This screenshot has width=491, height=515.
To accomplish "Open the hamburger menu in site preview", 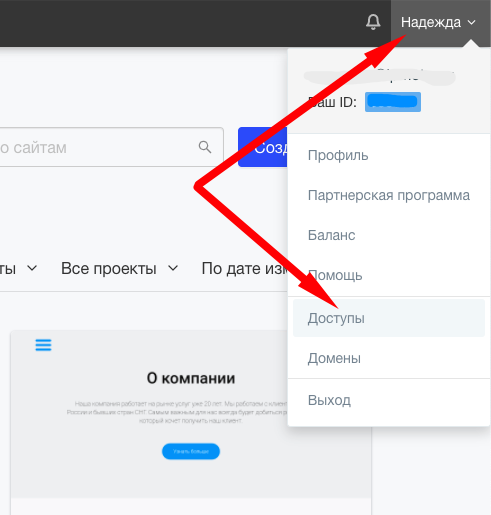I will click(x=43, y=345).
